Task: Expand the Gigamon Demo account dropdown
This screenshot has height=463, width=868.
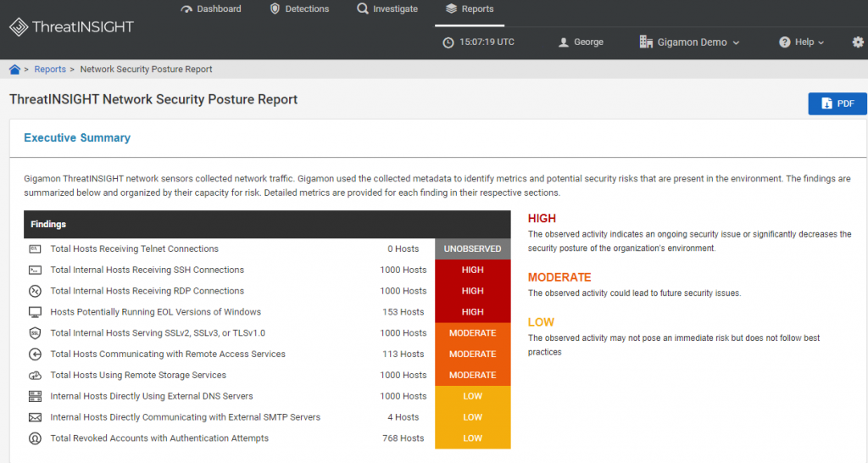Action: tap(689, 42)
